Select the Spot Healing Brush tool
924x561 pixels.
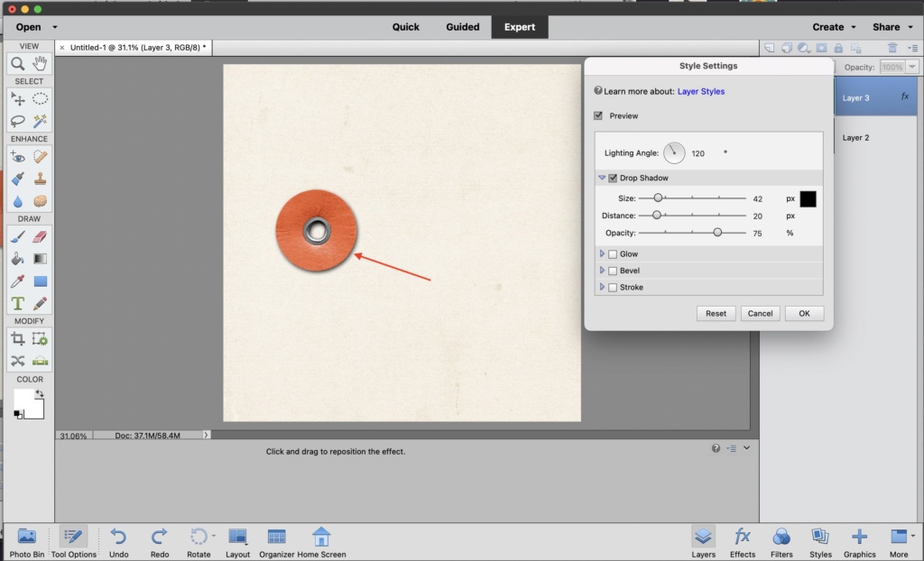point(40,157)
